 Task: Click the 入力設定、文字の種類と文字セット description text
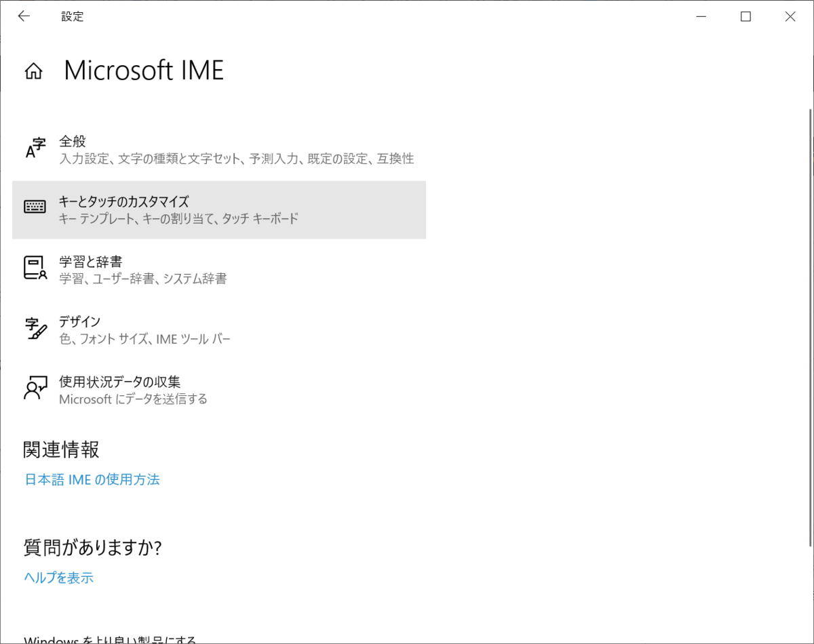click(237, 159)
